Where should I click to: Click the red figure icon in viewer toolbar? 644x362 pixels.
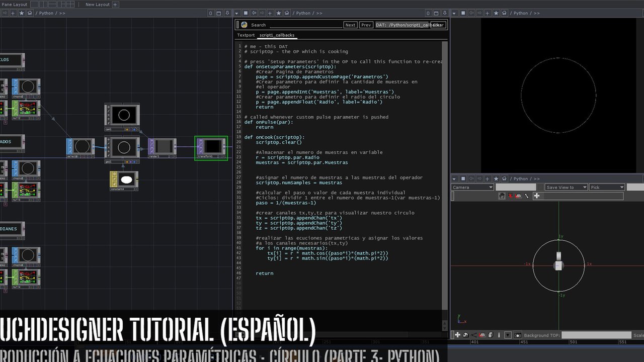(x=510, y=196)
